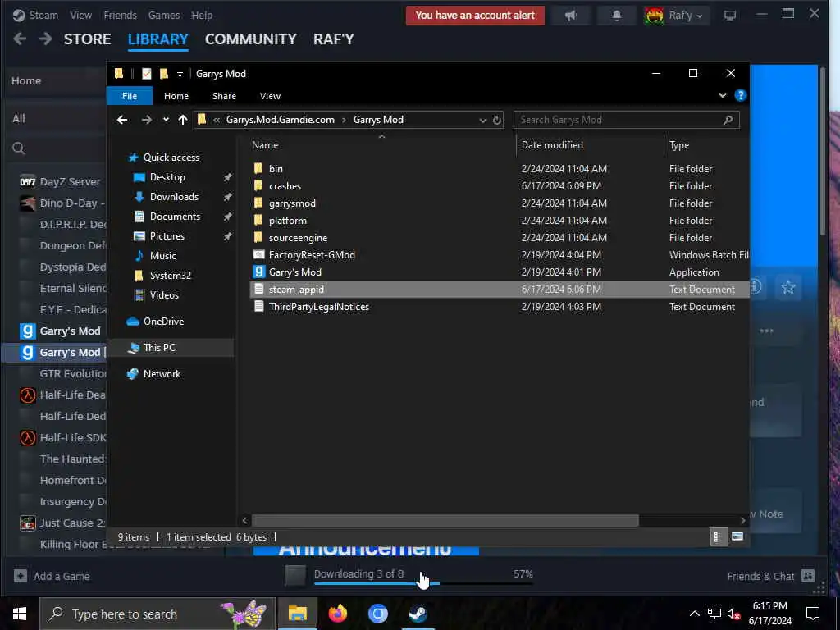Open the Home ribbon tab in Explorer
This screenshot has width=840, height=630.
(176, 96)
